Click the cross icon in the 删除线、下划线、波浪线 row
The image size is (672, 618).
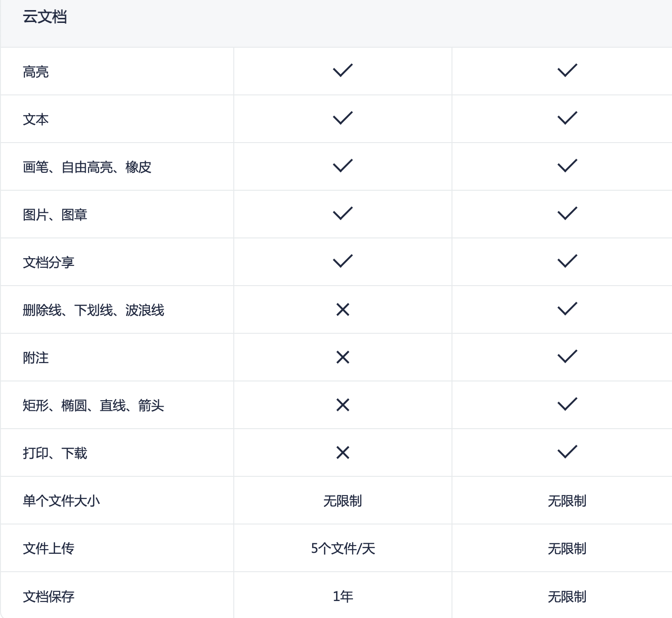coord(343,309)
